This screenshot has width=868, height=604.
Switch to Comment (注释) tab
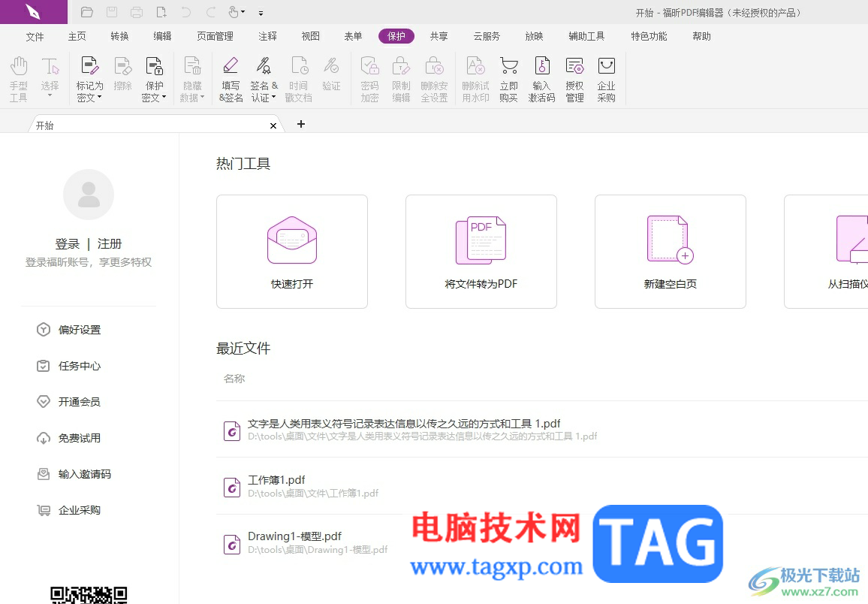267,37
